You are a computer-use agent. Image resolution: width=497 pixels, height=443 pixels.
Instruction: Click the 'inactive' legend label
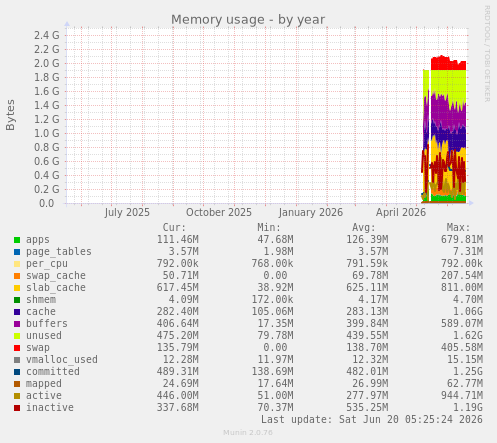[50, 408]
